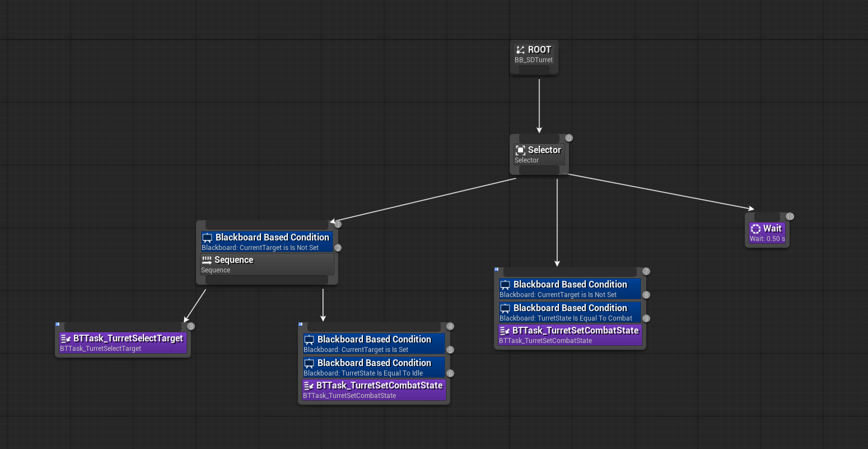Click the BTTask_TurretSelectTarget task icon
The height and width of the screenshot is (449, 868).
pos(66,339)
